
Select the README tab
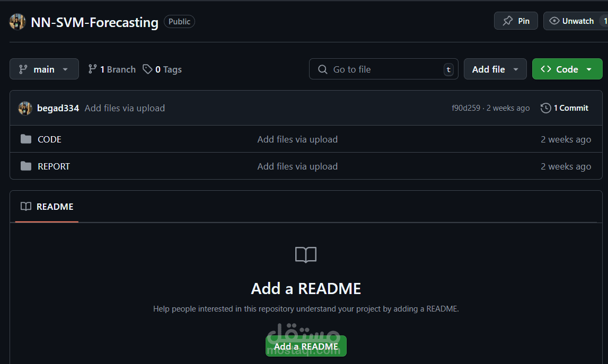tap(47, 207)
